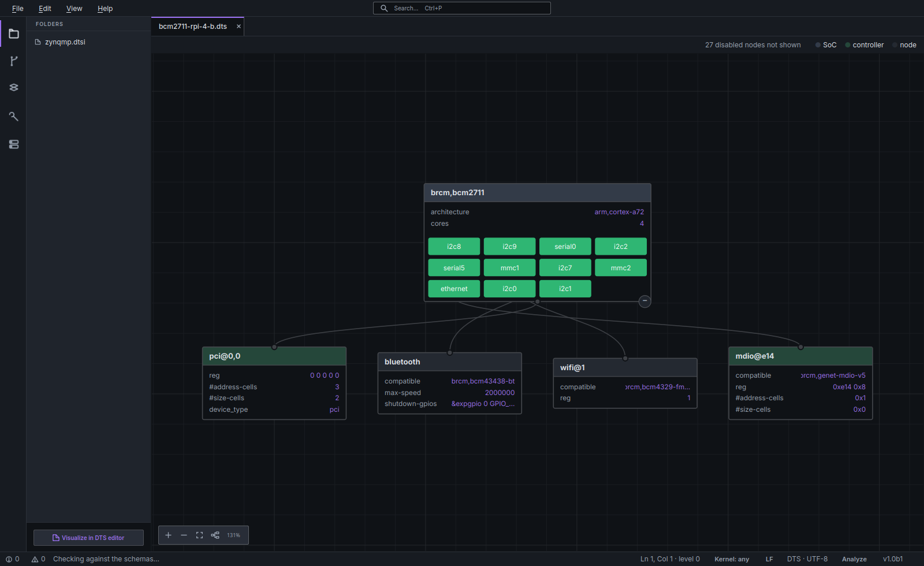924x566 pixels.
Task: Select the serial5 chip
Action: (x=454, y=268)
